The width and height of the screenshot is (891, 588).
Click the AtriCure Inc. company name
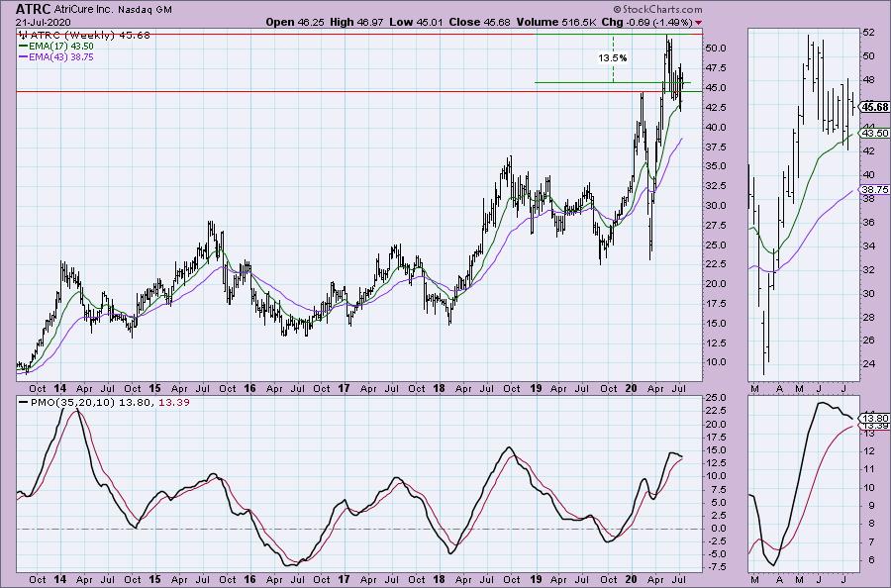coord(85,10)
